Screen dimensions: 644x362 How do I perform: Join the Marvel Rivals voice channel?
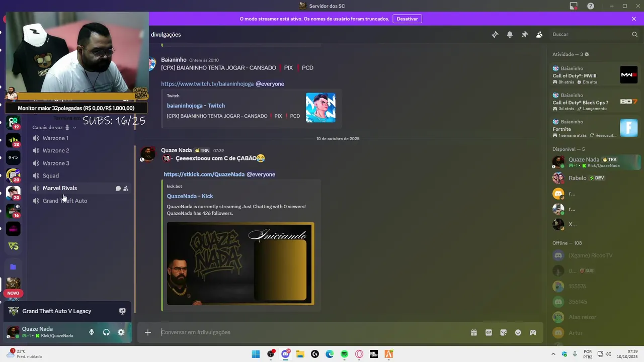point(80,188)
